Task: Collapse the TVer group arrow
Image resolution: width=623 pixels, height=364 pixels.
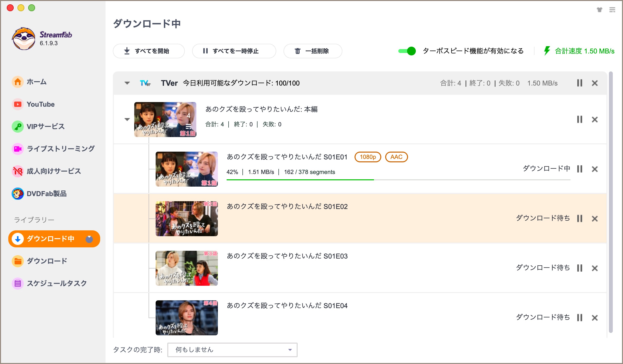Action: point(127,83)
